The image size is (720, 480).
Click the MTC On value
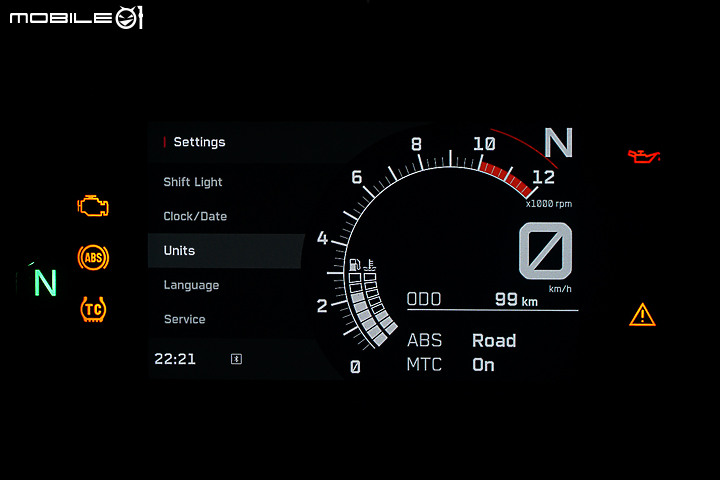pos(484,365)
